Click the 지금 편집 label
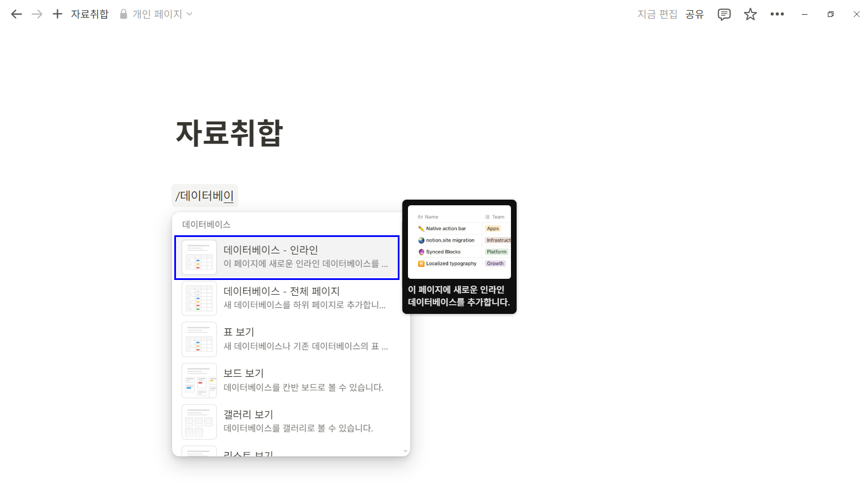This screenshot has height=496, width=868. click(657, 14)
